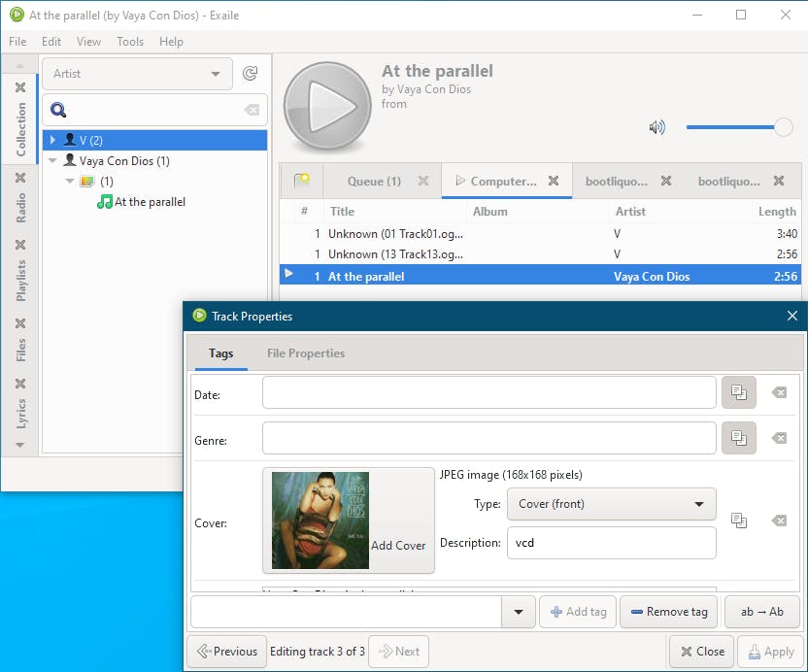
Task: Open new playlist tab icon
Action: pyautogui.click(x=302, y=181)
